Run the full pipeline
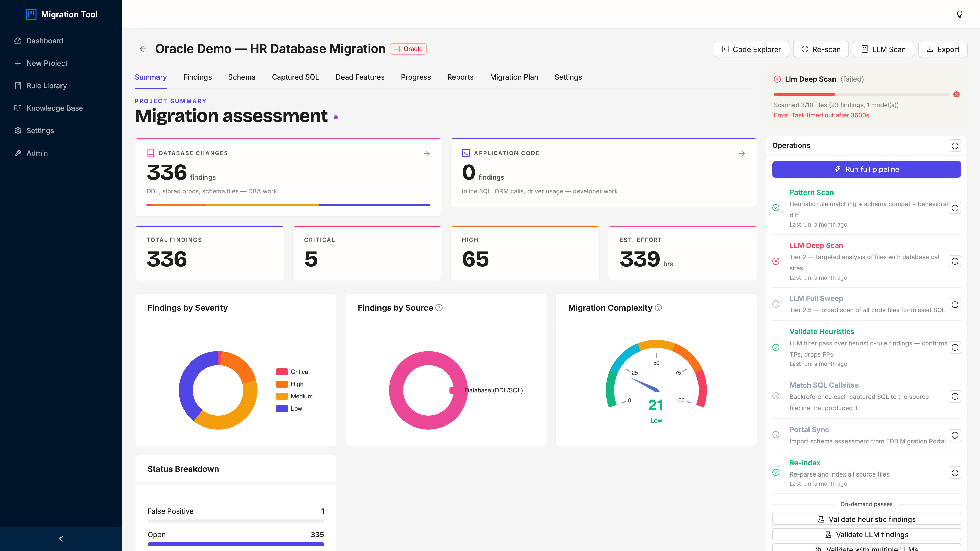 (x=866, y=169)
